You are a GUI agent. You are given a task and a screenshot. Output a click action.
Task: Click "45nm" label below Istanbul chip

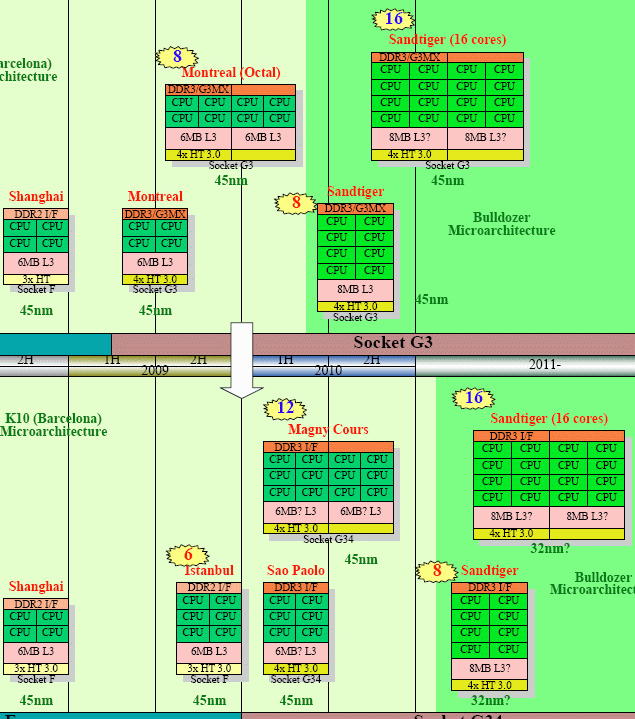[x=209, y=700]
